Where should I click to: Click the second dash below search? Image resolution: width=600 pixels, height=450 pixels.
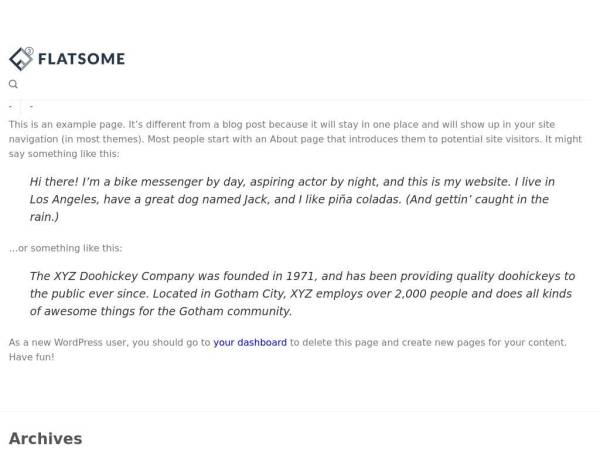pyautogui.click(x=31, y=106)
